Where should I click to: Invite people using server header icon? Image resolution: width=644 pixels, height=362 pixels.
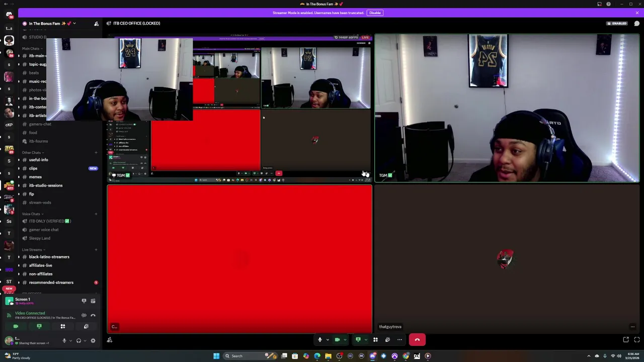click(x=96, y=24)
